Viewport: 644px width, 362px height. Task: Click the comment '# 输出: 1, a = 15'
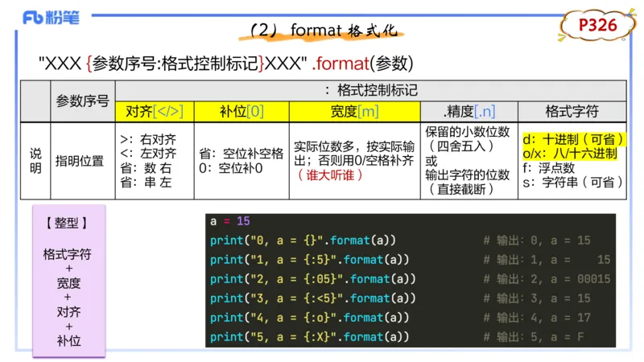click(547, 259)
